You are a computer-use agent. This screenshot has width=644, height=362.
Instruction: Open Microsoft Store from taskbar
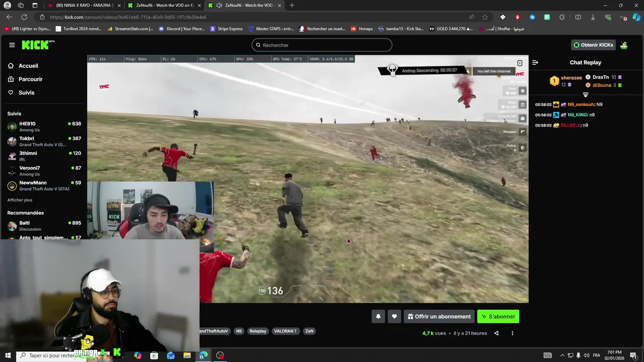[x=154, y=355]
